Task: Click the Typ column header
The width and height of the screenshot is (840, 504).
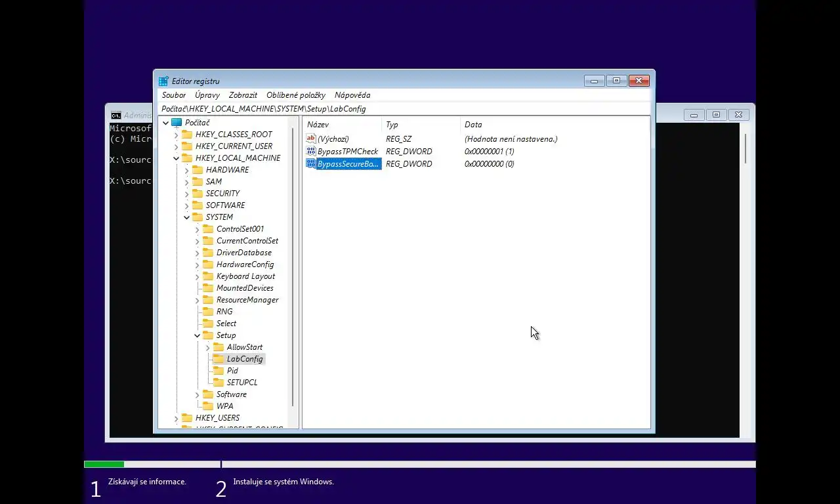Action: [421, 125]
